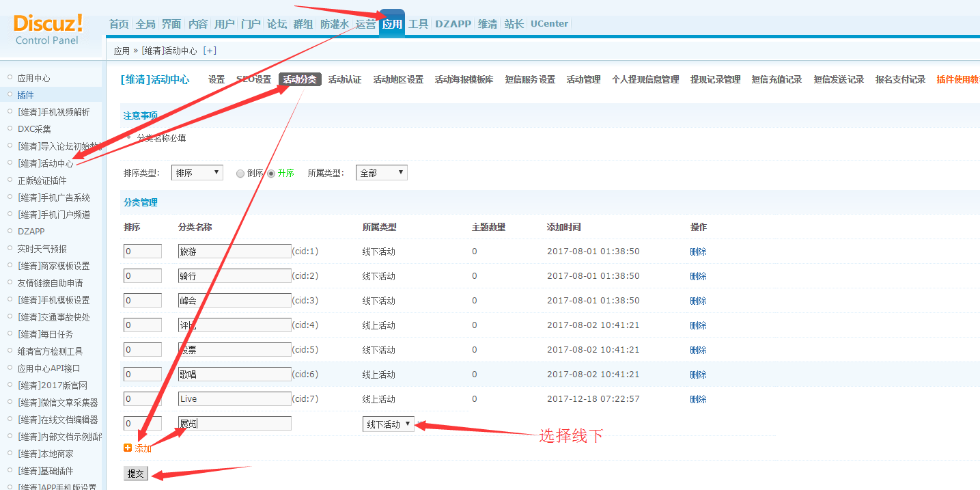Select the 倒序 radio button

[x=240, y=174]
